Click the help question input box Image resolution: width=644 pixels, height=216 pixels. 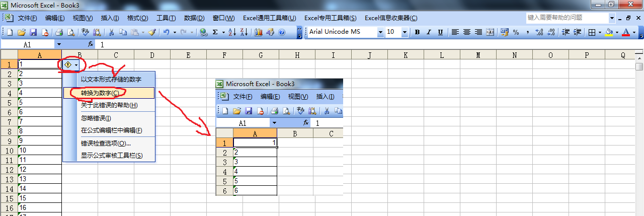point(567,18)
